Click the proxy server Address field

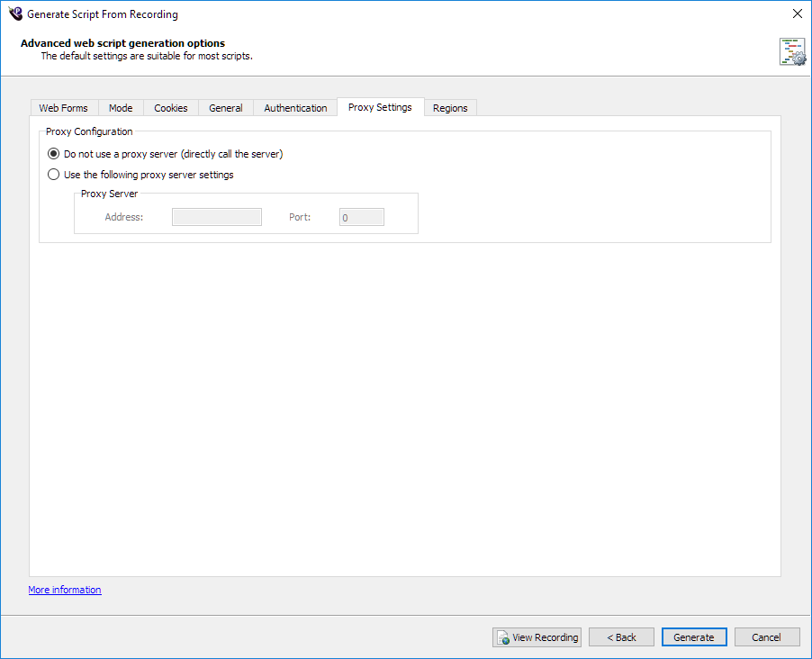pyautogui.click(x=216, y=217)
